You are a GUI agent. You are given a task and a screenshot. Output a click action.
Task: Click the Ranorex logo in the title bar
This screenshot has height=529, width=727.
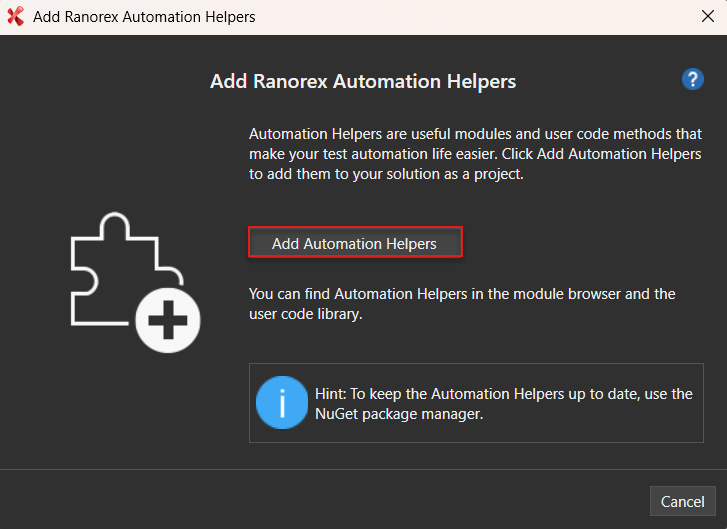coord(15,16)
